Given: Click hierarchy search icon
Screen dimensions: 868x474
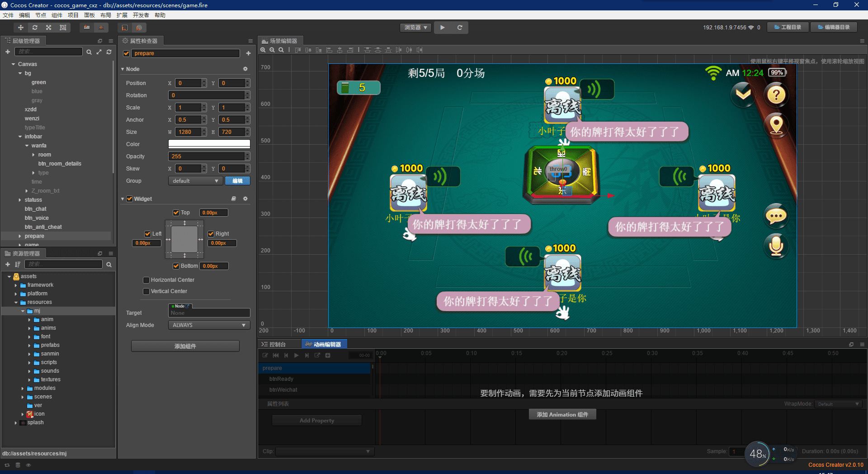Looking at the screenshot, I should coord(89,52).
